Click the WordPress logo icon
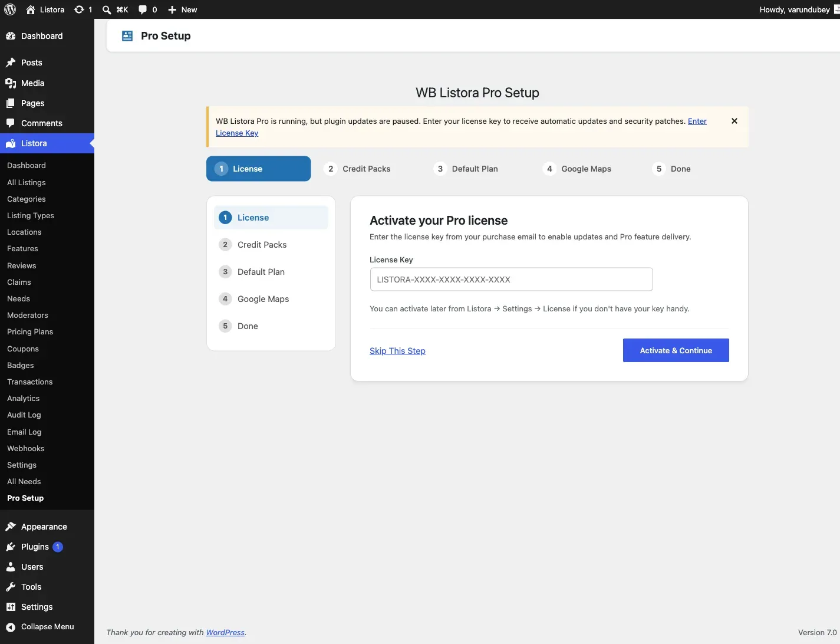This screenshot has height=644, width=840. [10, 9]
